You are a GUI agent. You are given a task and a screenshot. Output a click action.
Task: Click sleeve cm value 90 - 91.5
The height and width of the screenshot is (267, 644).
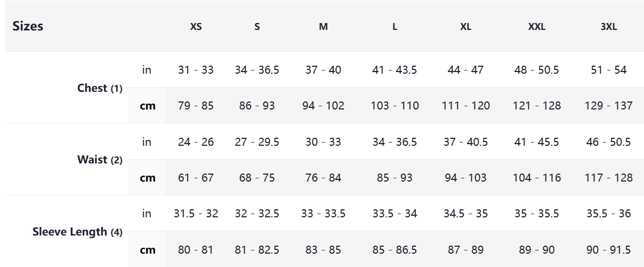point(608,250)
